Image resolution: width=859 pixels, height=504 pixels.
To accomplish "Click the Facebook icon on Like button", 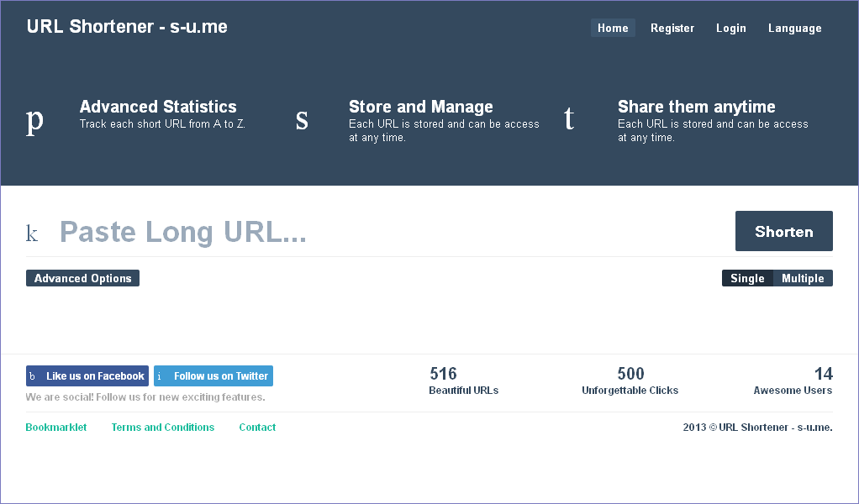I will pos(33,376).
